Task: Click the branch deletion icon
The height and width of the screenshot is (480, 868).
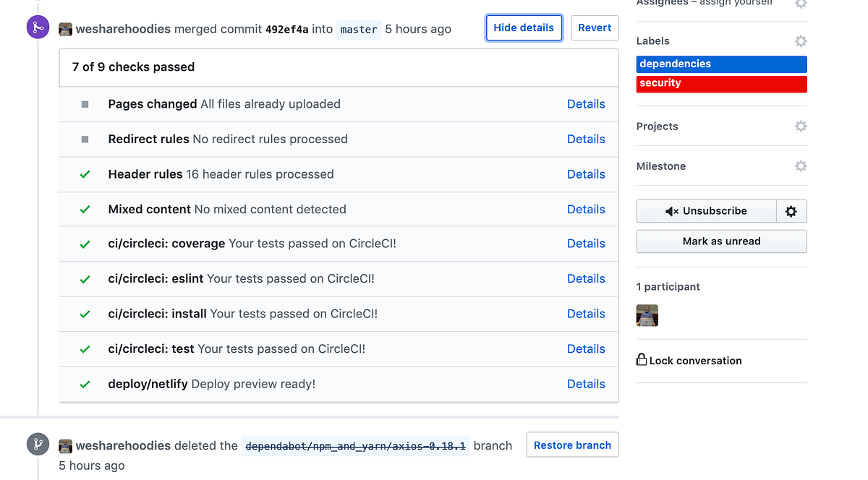Action: 37,445
